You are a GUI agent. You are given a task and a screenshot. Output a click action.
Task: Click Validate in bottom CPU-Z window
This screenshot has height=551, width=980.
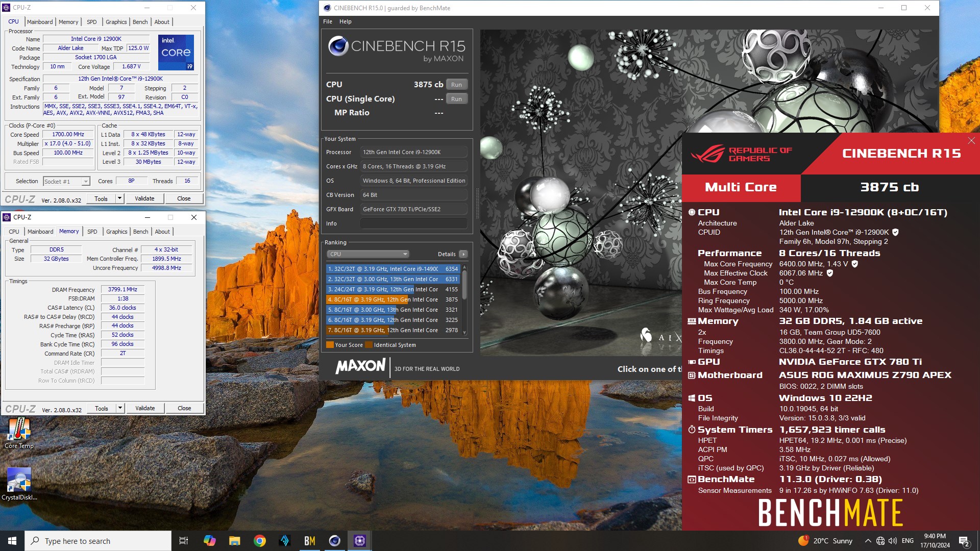point(145,408)
